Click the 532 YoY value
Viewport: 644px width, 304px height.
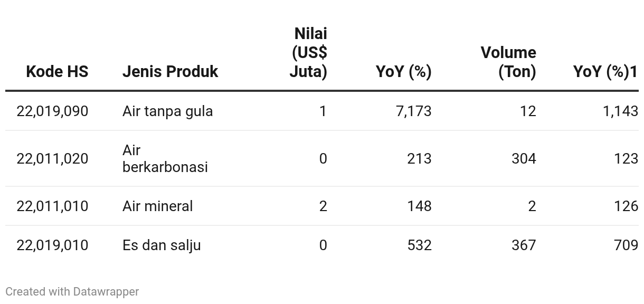419,245
